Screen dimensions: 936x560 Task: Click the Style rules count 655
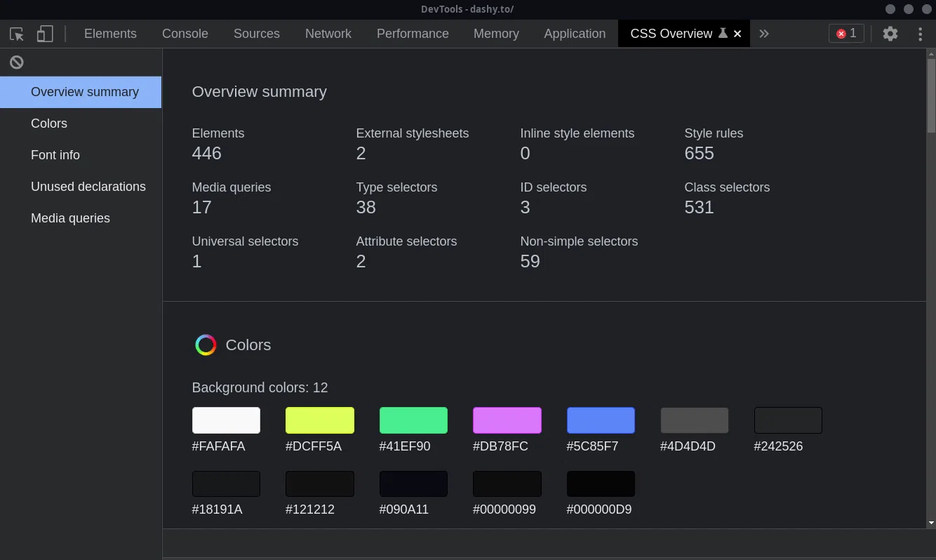(700, 154)
